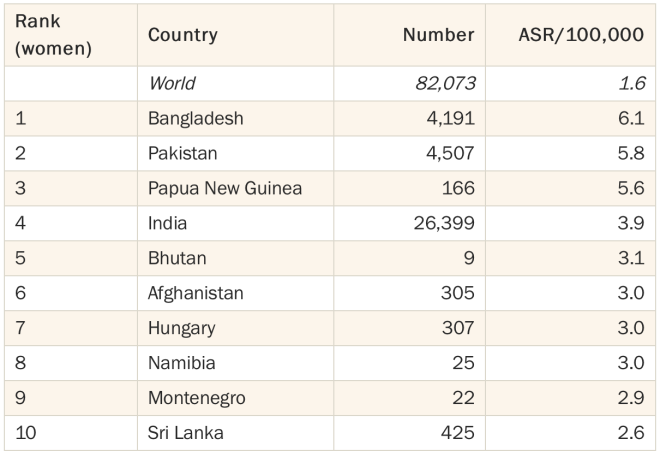Select the World row label
The image size is (660, 451).
tap(172, 83)
